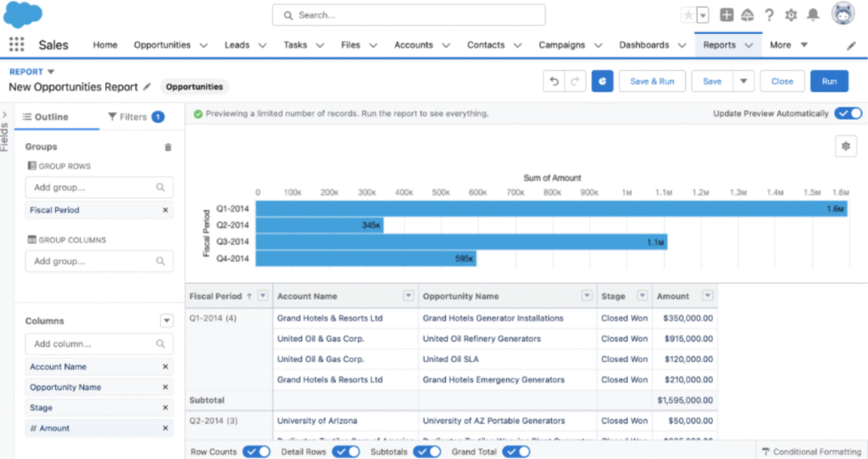The height and width of the screenshot is (459, 868).
Task: Remove the Opportunity Name column
Action: click(x=165, y=387)
